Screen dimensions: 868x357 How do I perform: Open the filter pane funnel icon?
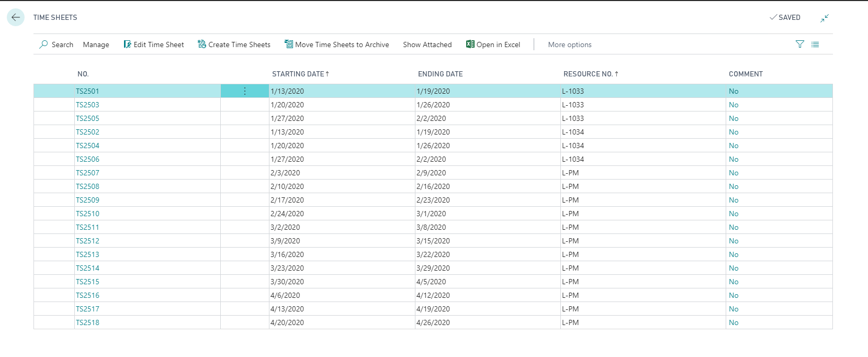coord(799,44)
